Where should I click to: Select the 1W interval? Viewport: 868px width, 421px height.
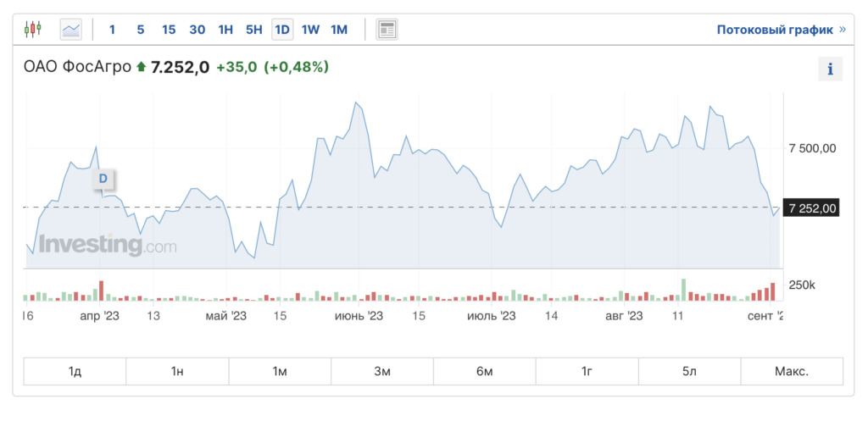click(310, 30)
